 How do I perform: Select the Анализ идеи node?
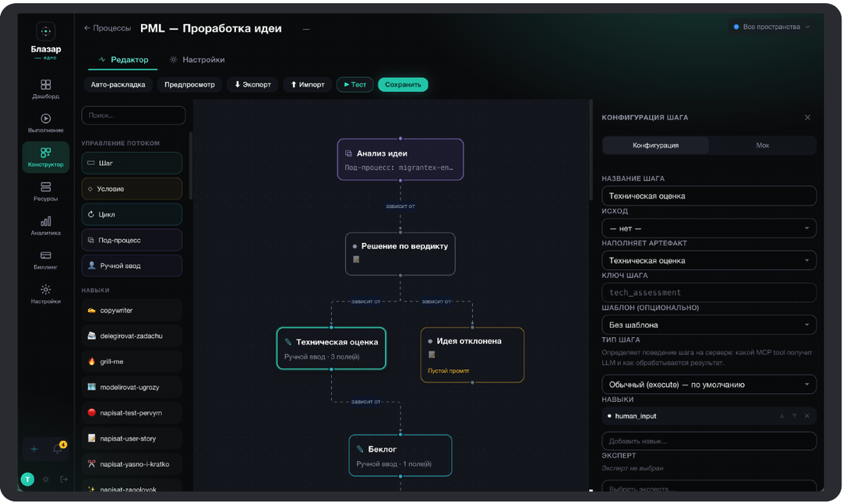(x=400, y=160)
